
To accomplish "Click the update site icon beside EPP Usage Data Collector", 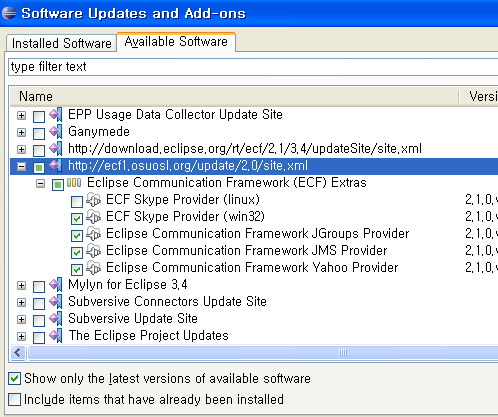I will [56, 115].
